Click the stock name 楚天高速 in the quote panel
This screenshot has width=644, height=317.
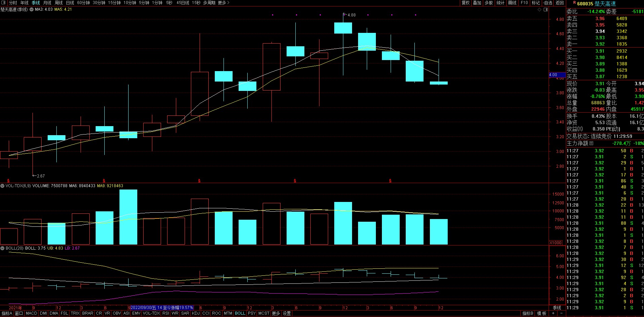click(605, 4)
